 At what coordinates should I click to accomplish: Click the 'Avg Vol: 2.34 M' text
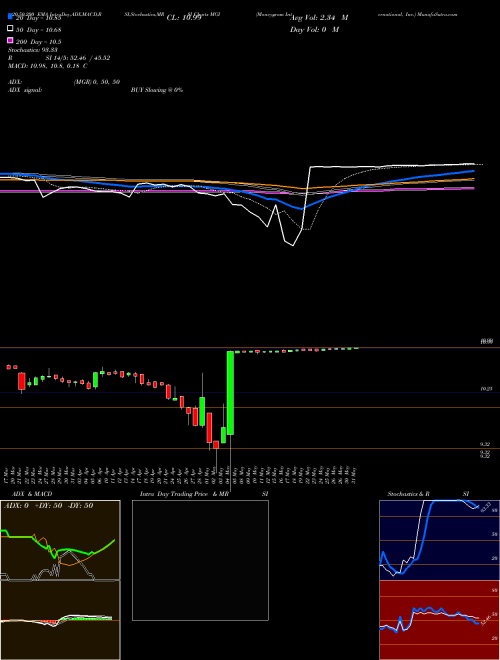click(319, 18)
